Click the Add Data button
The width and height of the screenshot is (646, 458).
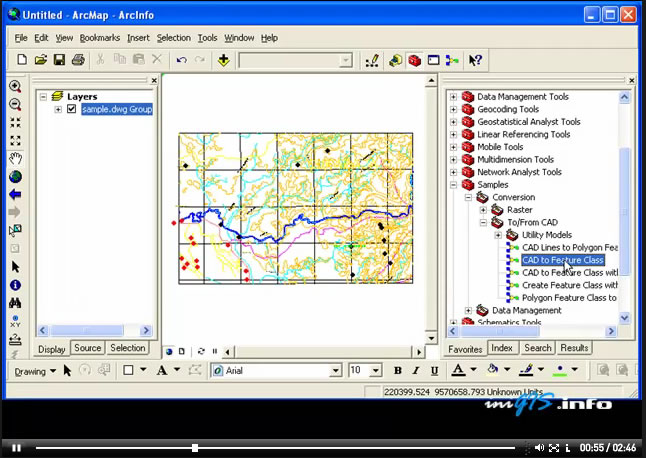[x=224, y=60]
